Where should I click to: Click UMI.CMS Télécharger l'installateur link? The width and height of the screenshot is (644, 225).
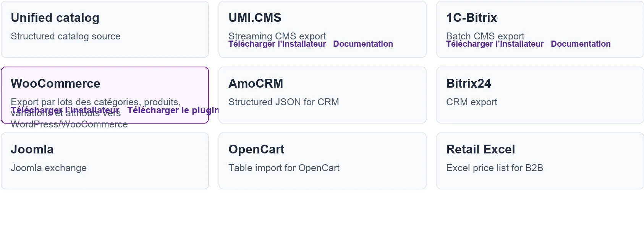click(277, 44)
